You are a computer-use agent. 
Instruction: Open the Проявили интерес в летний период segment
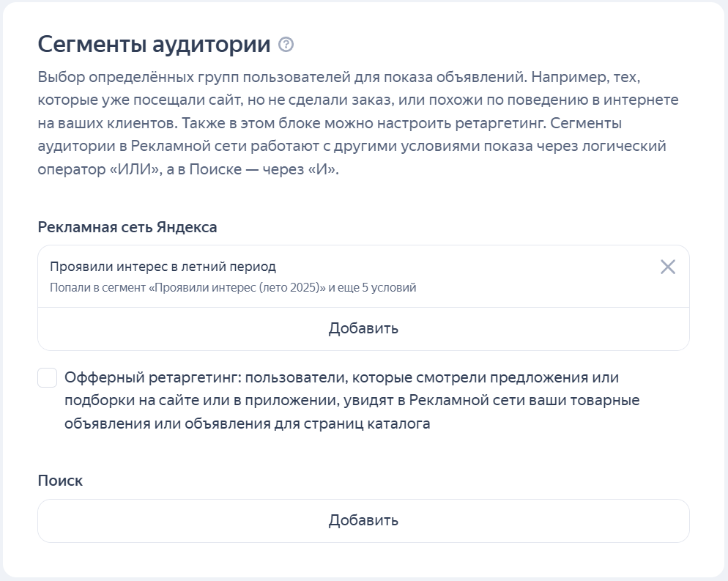[x=163, y=267]
